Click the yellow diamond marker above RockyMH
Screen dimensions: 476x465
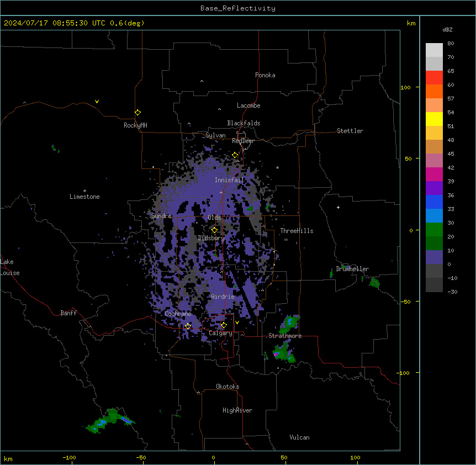pos(137,112)
